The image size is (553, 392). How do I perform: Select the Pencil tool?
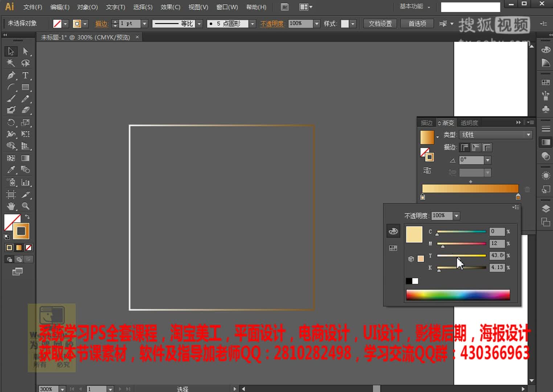pyautogui.click(x=25, y=99)
